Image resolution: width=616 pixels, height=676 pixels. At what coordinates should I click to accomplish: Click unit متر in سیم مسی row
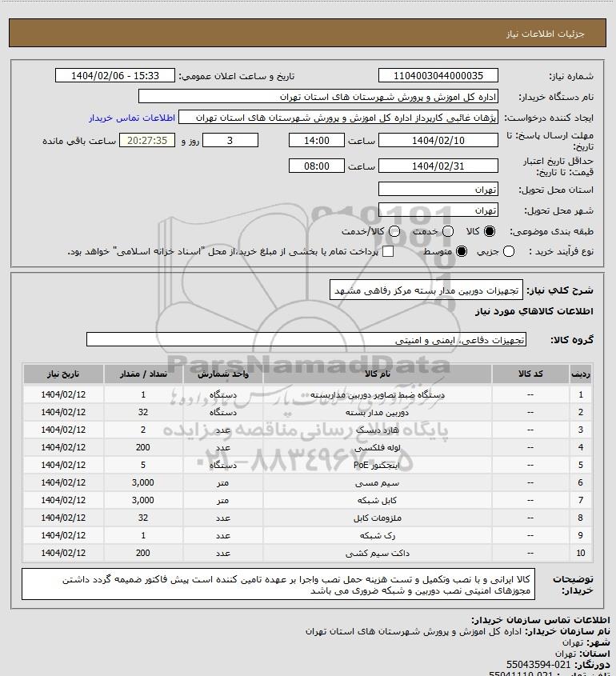click(x=223, y=483)
